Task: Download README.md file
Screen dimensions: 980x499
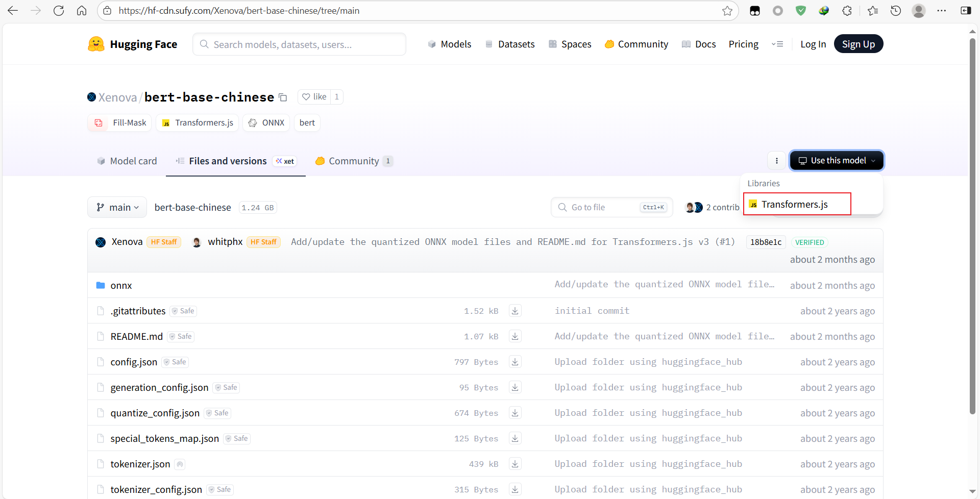Action: 515,336
